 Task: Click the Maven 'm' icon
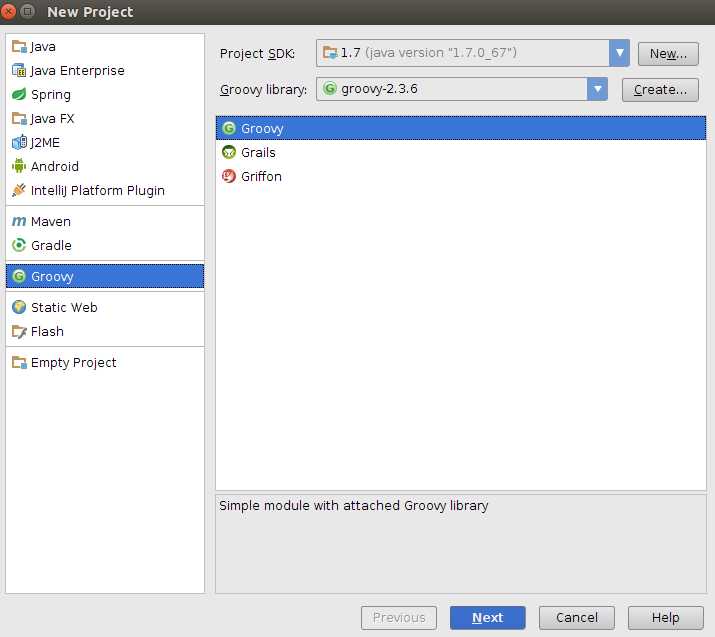(x=19, y=221)
